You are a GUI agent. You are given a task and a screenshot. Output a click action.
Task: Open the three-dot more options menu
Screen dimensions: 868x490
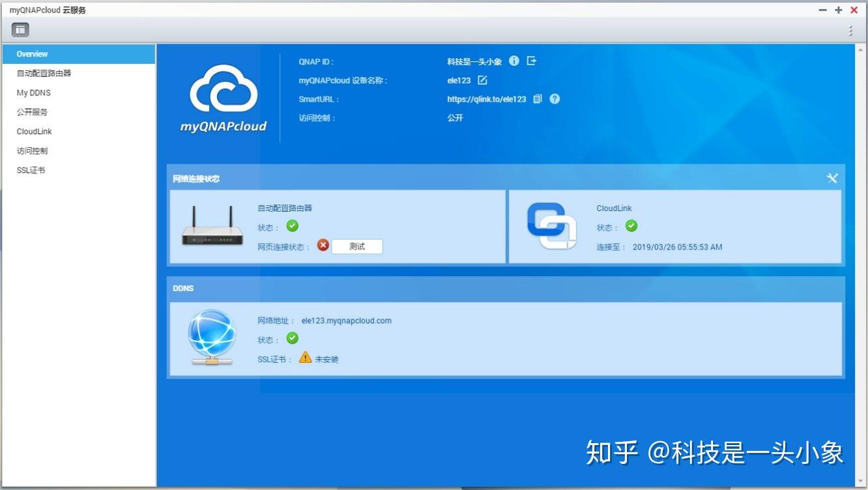tap(850, 31)
